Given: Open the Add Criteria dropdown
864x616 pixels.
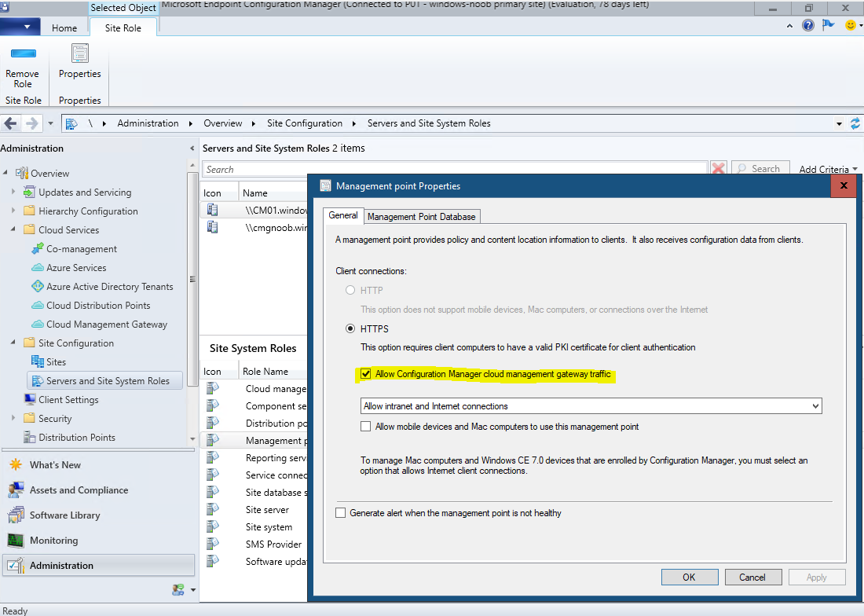Looking at the screenshot, I should (x=828, y=169).
